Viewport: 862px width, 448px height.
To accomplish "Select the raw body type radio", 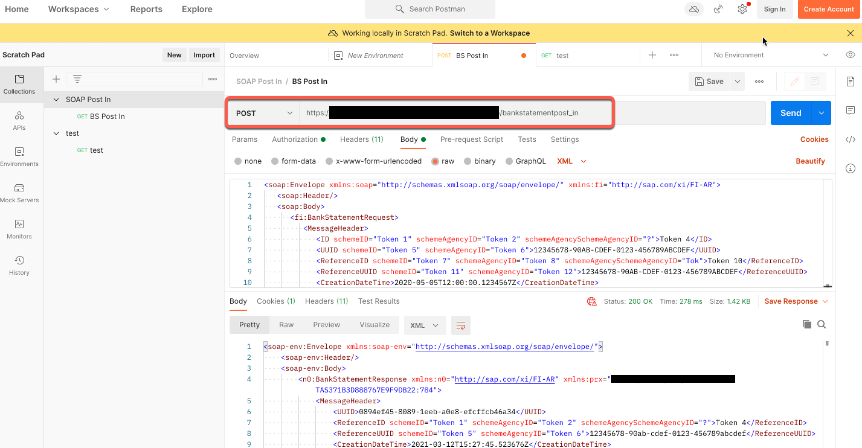I will 435,160.
